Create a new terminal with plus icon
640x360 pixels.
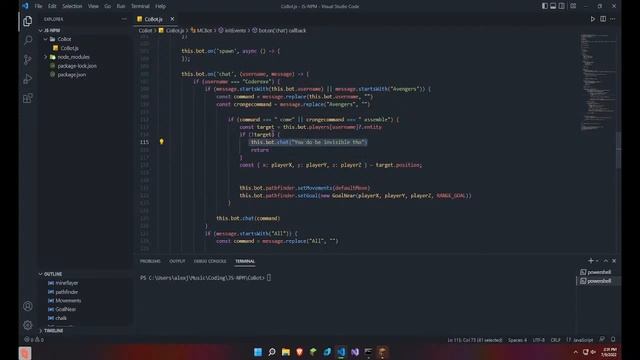[x=590, y=261]
